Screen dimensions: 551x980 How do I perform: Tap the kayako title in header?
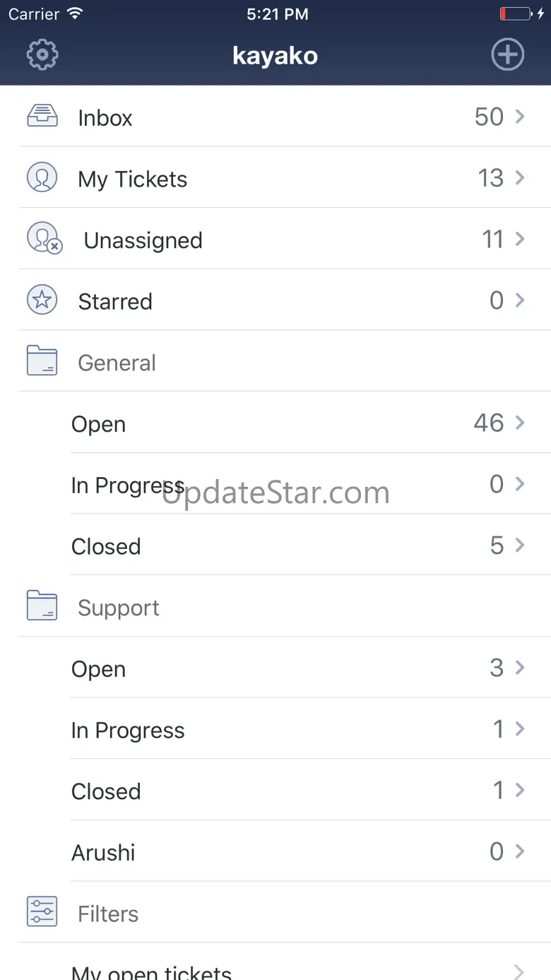(x=275, y=55)
